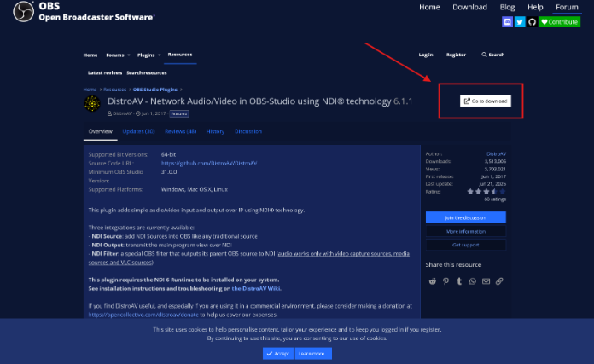Click Home breadcrumb link

click(90, 90)
